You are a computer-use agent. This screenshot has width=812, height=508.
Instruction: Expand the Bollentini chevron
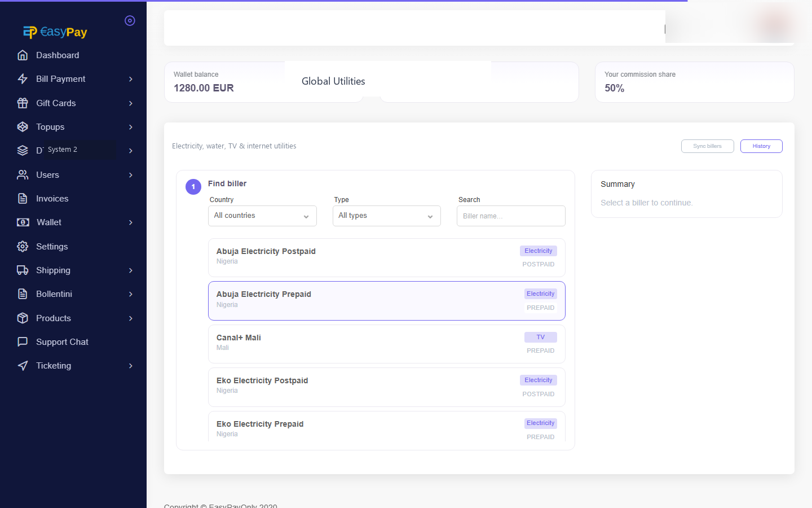pos(131,294)
